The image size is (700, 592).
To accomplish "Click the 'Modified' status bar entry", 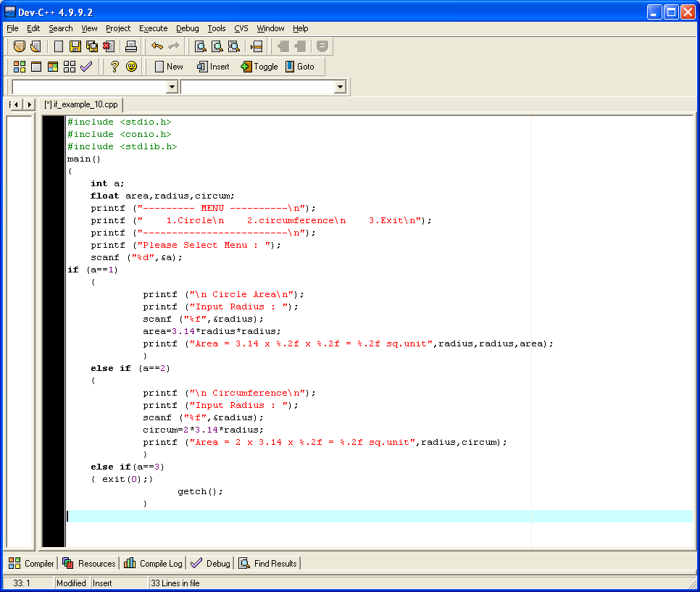I will (71, 583).
